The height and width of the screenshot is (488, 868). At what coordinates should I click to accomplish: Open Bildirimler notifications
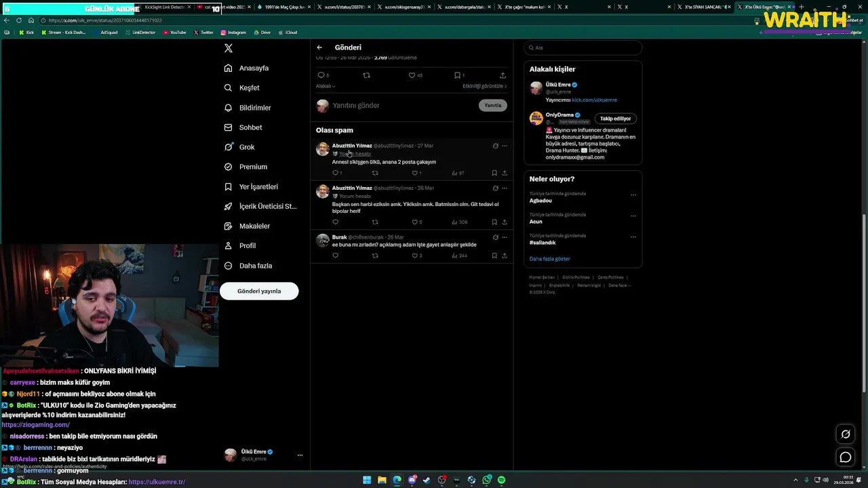click(248, 108)
